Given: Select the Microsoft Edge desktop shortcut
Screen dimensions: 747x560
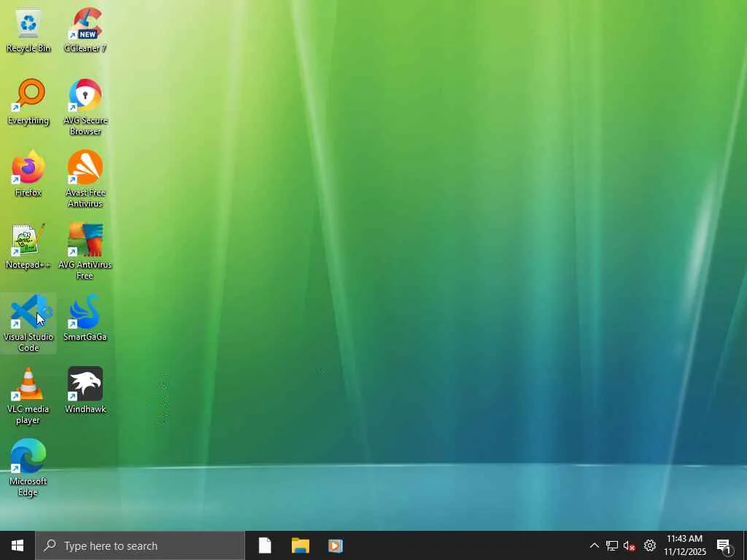Looking at the screenshot, I should [28, 468].
